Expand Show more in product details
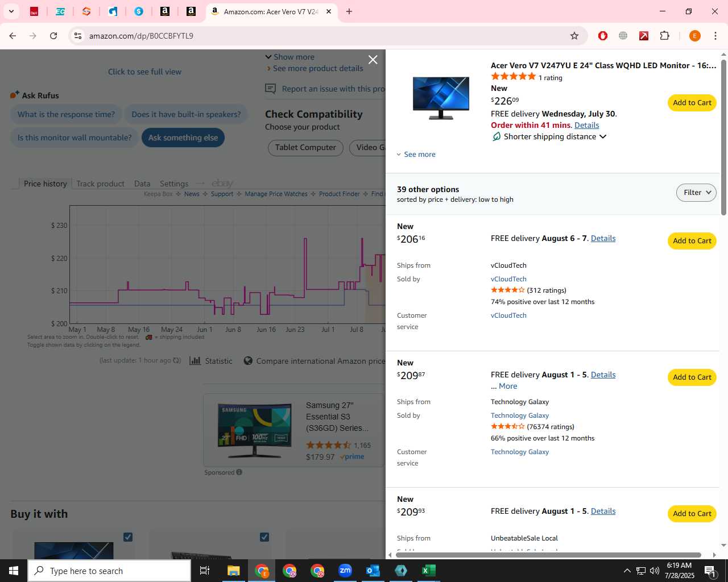The height and width of the screenshot is (582, 728). click(x=289, y=57)
